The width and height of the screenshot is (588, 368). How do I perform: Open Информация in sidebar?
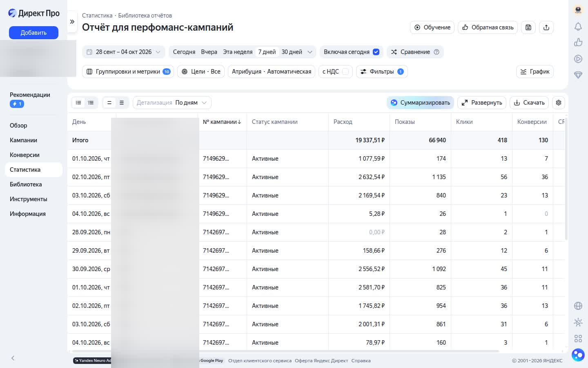click(x=27, y=214)
